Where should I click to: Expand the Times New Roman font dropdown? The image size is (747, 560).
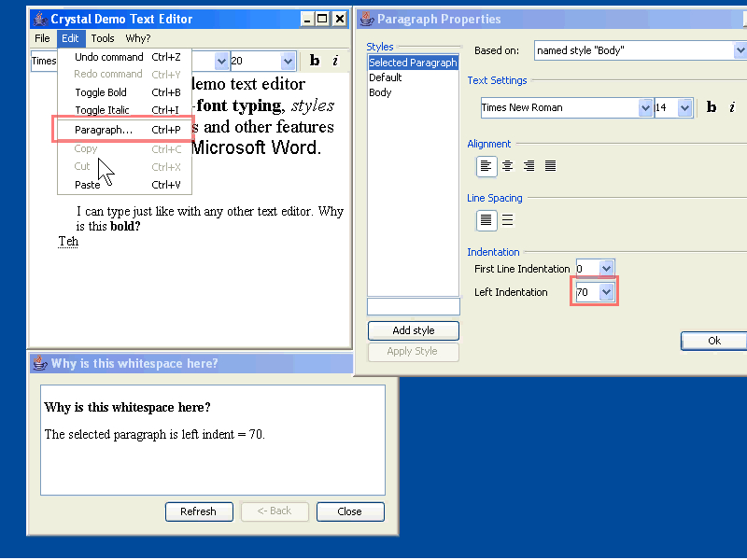click(645, 107)
